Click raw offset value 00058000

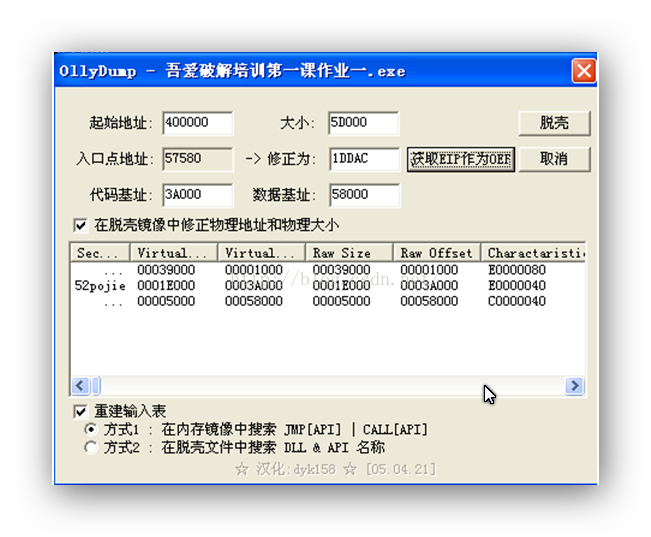click(x=429, y=301)
